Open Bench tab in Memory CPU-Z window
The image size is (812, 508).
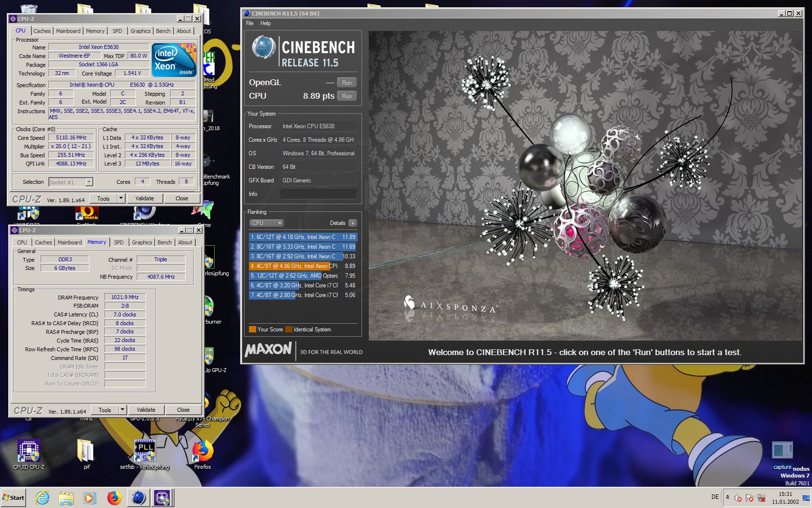(165, 242)
